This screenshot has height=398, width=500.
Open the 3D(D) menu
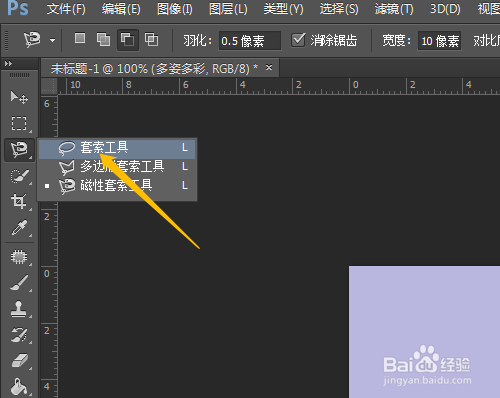click(x=445, y=9)
